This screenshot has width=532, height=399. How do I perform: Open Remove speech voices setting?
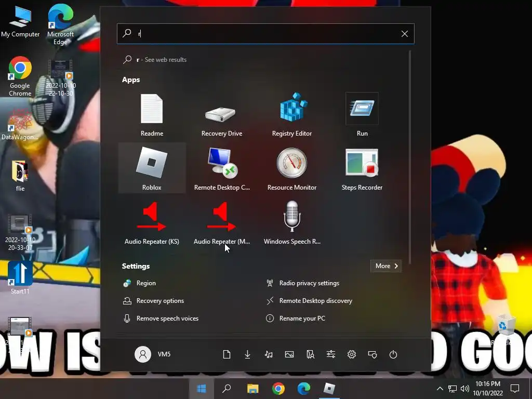(161, 318)
